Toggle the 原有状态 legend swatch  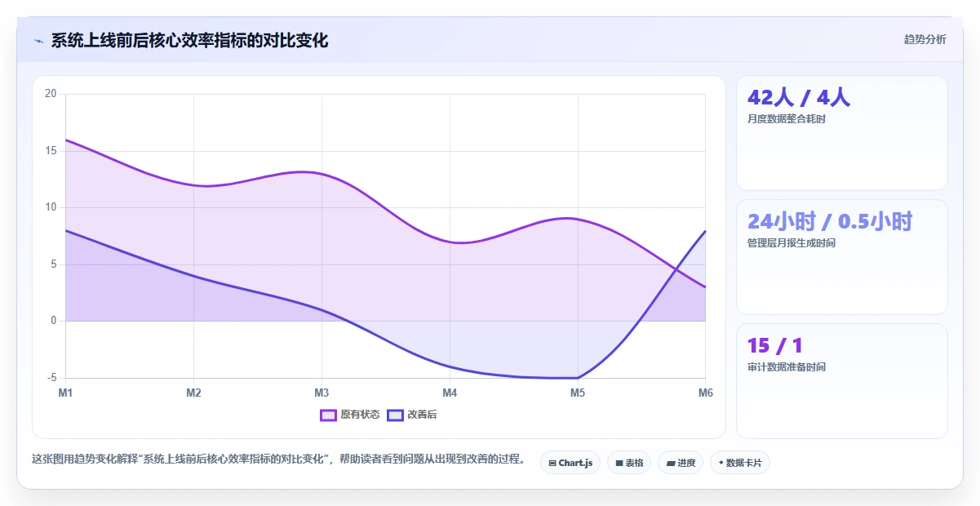pos(328,415)
